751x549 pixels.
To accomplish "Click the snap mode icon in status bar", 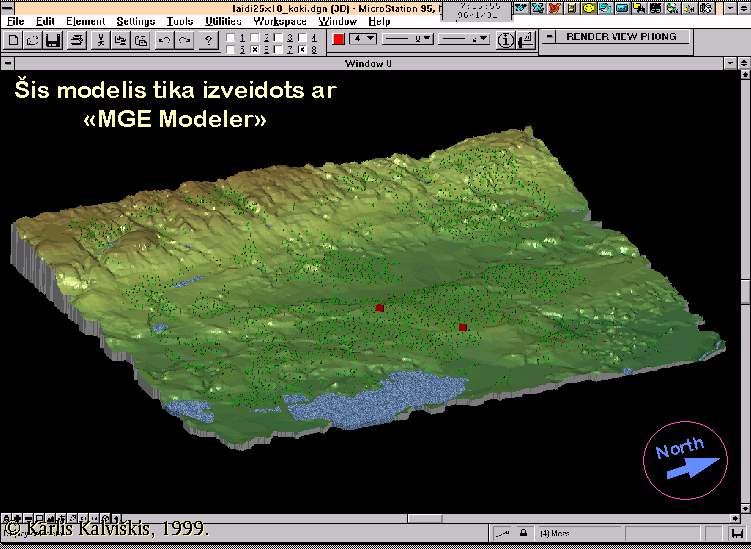I will click(503, 533).
